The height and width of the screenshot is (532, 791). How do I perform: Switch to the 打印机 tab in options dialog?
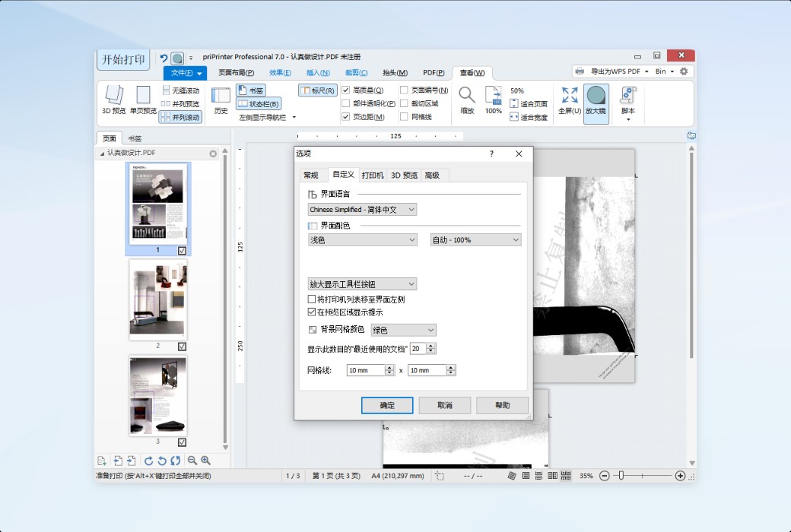pos(373,175)
